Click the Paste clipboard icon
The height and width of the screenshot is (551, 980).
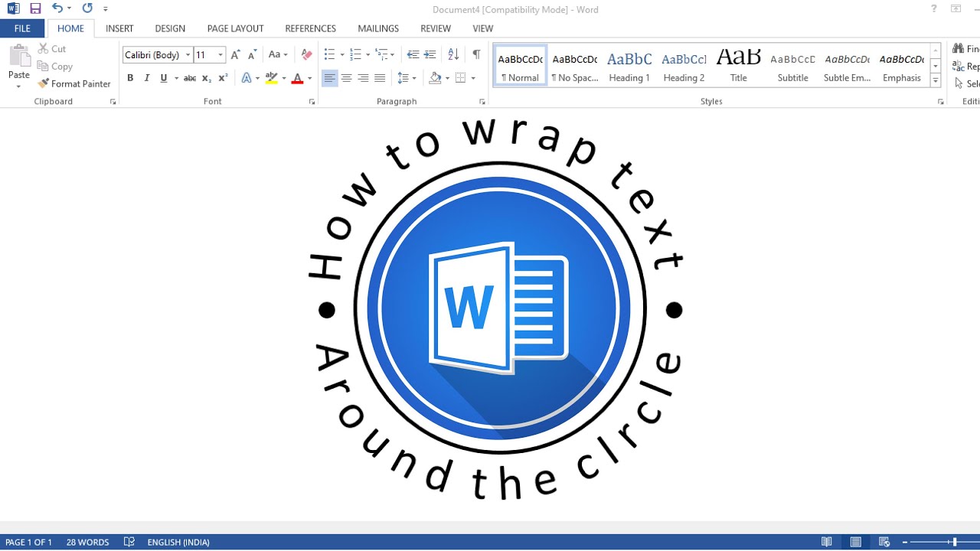click(19, 57)
